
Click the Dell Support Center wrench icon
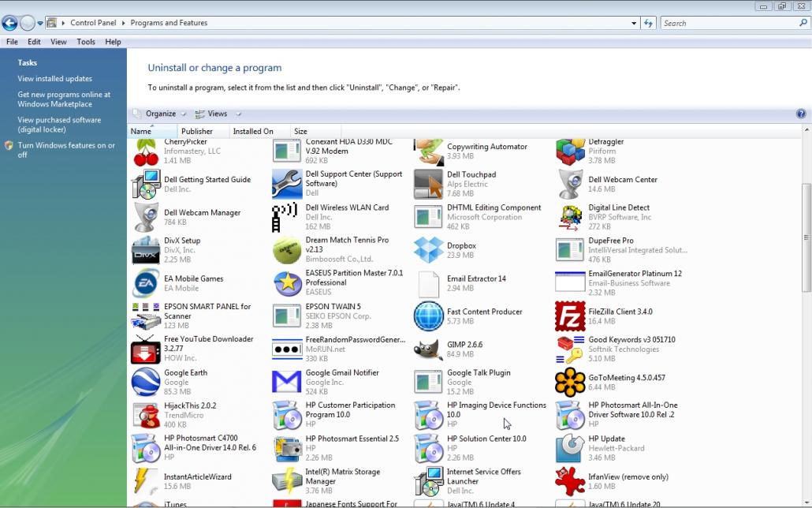coord(287,184)
